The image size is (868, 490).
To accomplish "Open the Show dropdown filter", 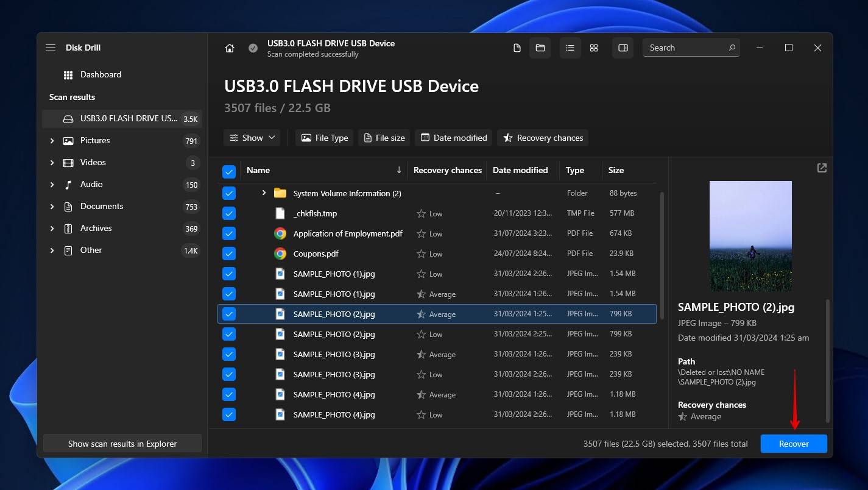I will point(252,138).
